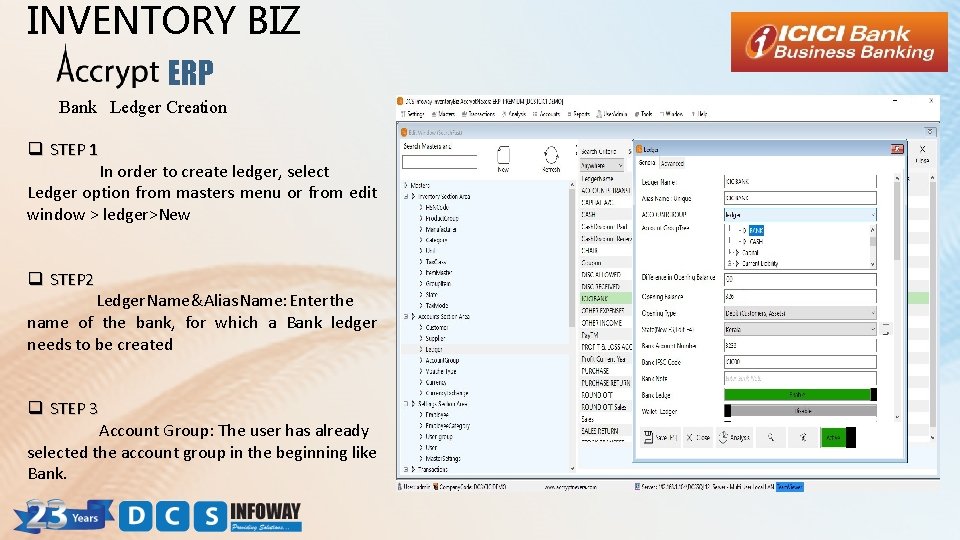Click the X close icon right of Ledger dialog
This screenshot has height=540, width=960.
tap(922, 149)
